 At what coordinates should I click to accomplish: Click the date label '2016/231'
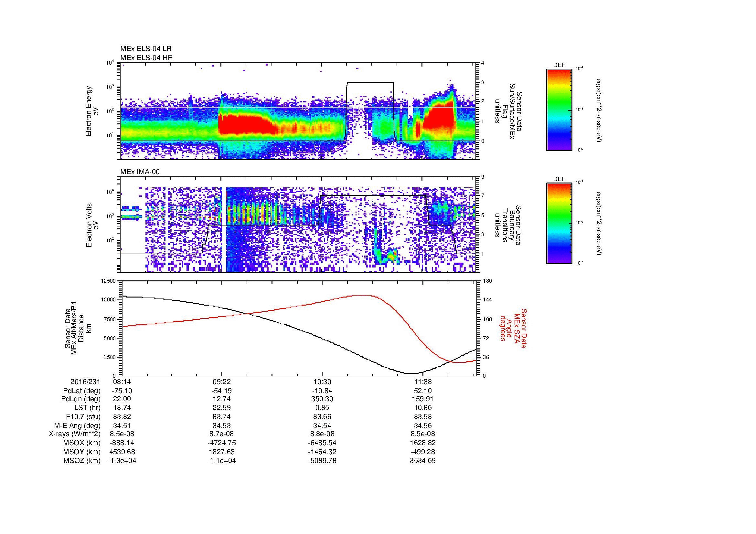click(x=85, y=382)
